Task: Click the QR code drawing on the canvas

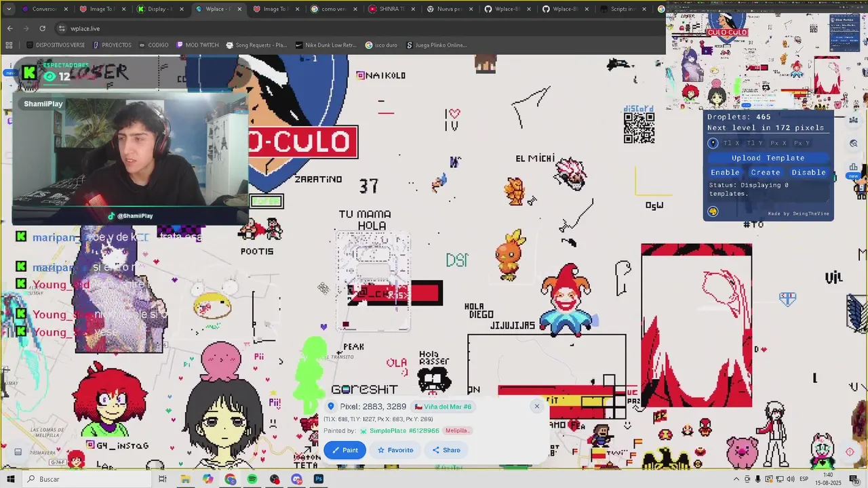Action: [x=639, y=128]
